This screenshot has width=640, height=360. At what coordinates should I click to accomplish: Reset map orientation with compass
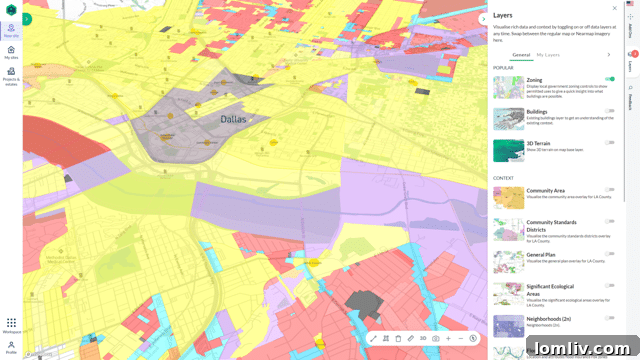[x=473, y=338]
